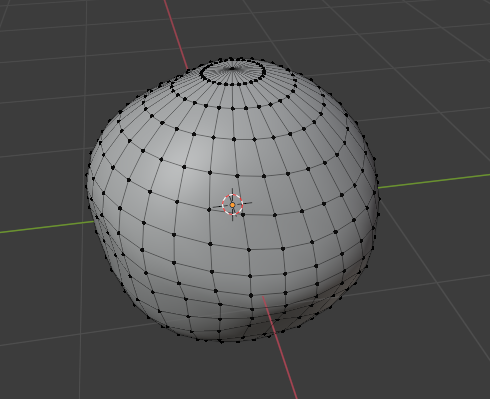The width and height of the screenshot is (490, 399).
Task: Click the orange origin dot inside 3D cursor
Action: pyautogui.click(x=232, y=205)
